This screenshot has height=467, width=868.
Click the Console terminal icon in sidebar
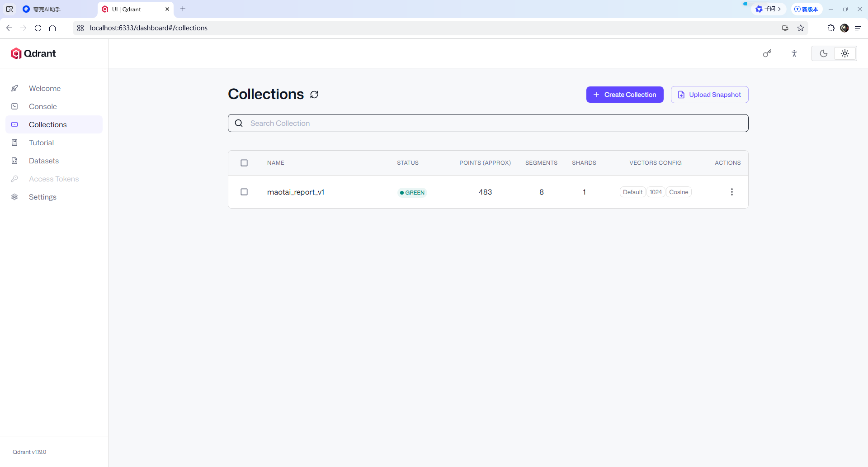[x=14, y=106]
